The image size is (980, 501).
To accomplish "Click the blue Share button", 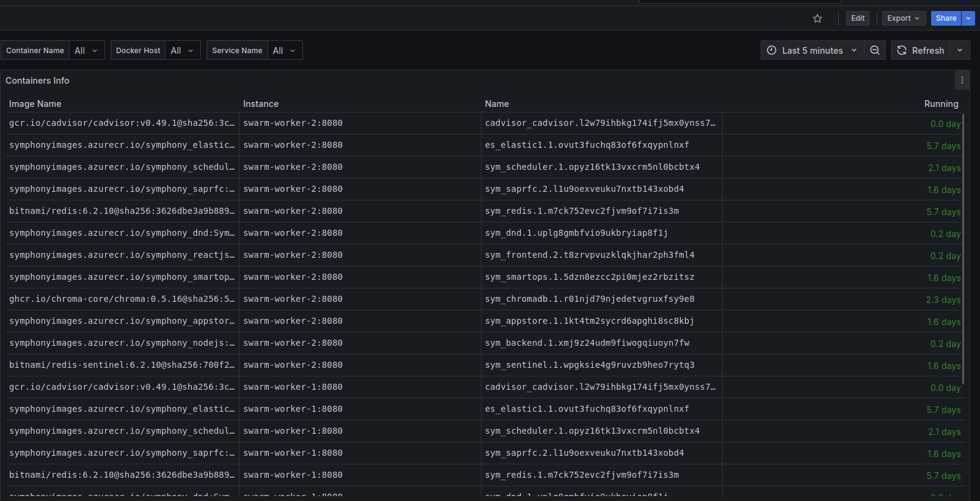I will click(x=946, y=18).
